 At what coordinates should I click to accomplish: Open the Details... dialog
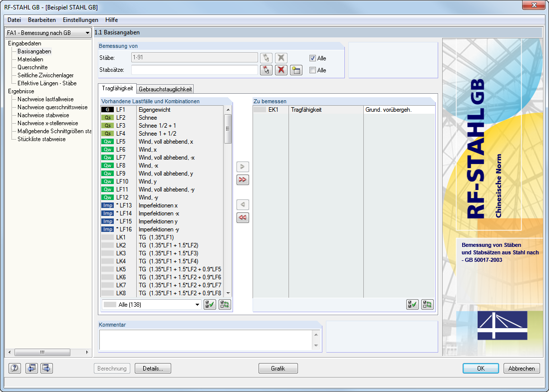[x=153, y=368]
